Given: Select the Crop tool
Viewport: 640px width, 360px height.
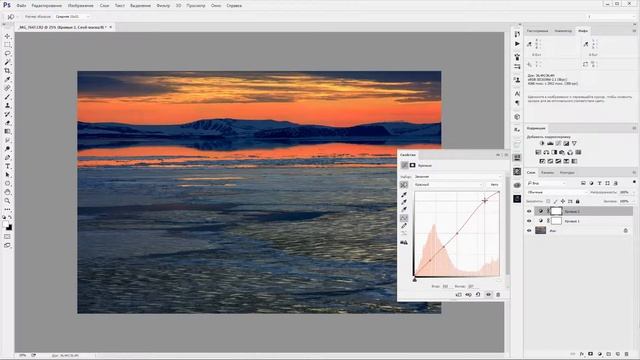Looking at the screenshot, I should (7, 71).
